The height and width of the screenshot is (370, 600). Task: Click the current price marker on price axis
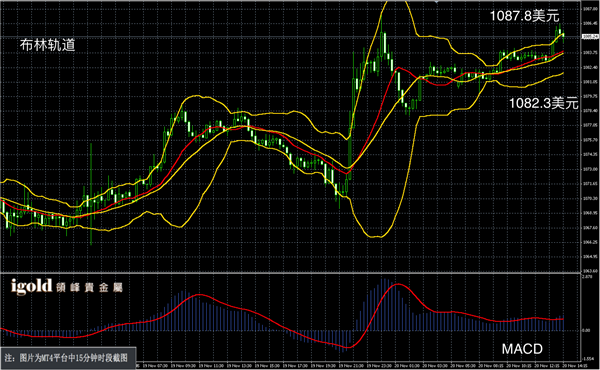(590, 36)
